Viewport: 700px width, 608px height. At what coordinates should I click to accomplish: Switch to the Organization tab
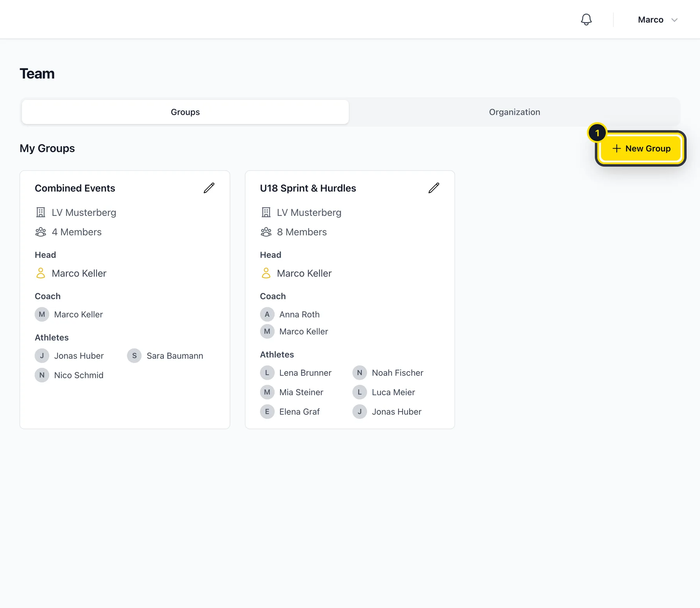(x=514, y=112)
